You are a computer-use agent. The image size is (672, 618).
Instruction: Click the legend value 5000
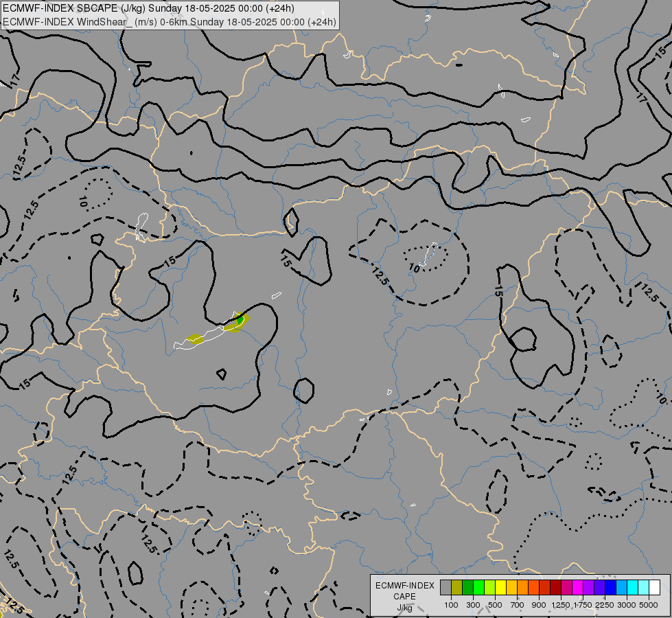(x=649, y=605)
